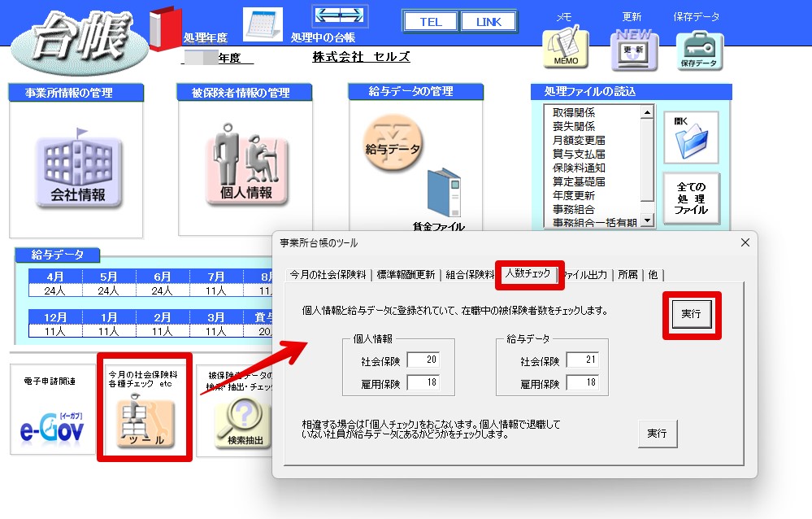Click the lower 実行 button for 個人チェック
This screenshot has width=812, height=519.
(657, 434)
